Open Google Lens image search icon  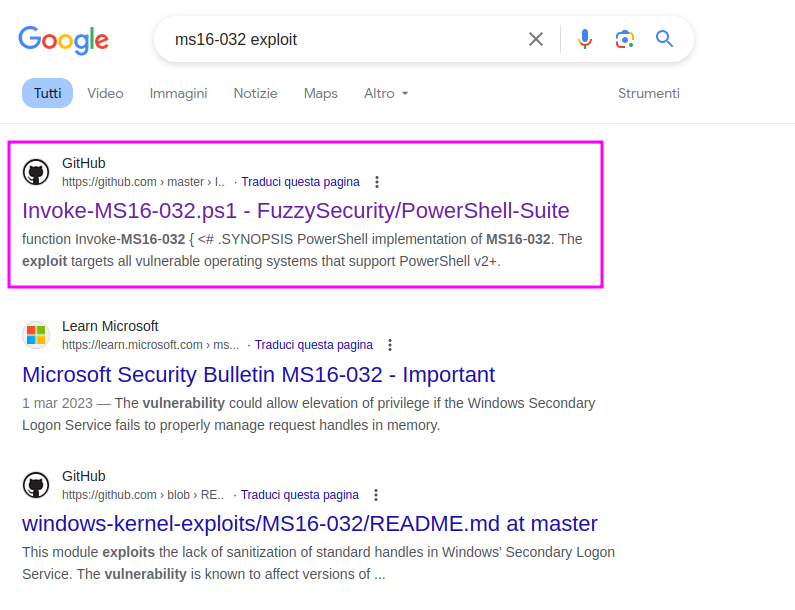[x=625, y=39]
